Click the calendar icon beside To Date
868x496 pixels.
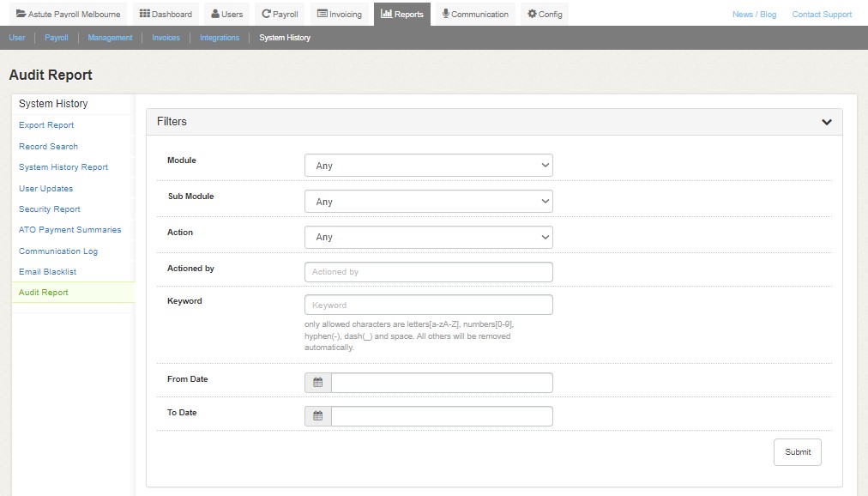(317, 416)
